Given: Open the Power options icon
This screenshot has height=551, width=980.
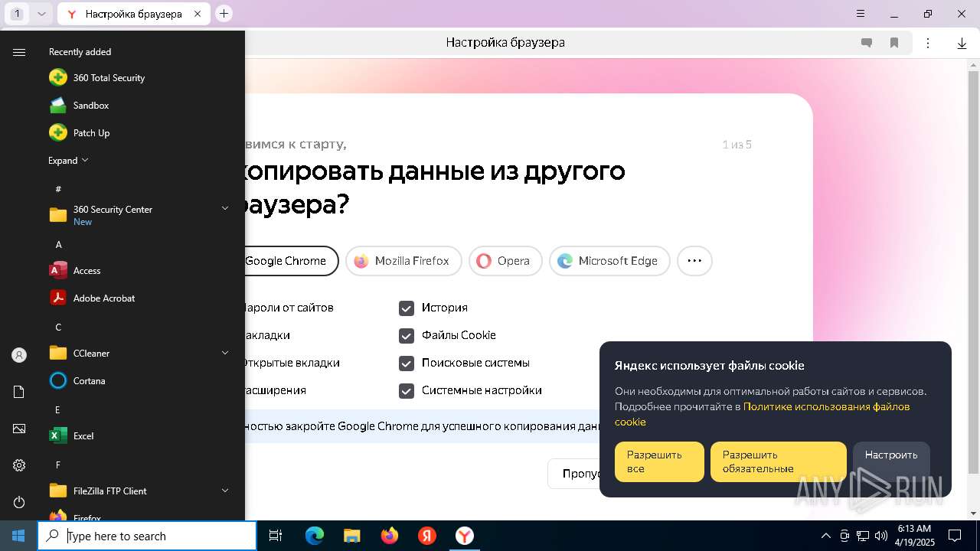Looking at the screenshot, I should click(x=19, y=502).
